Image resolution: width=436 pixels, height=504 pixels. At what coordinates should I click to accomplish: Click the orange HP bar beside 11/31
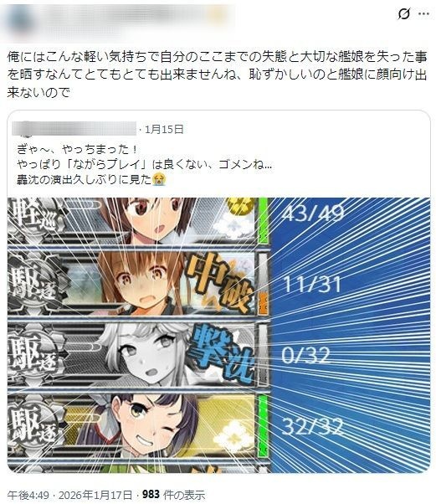pos(263,302)
